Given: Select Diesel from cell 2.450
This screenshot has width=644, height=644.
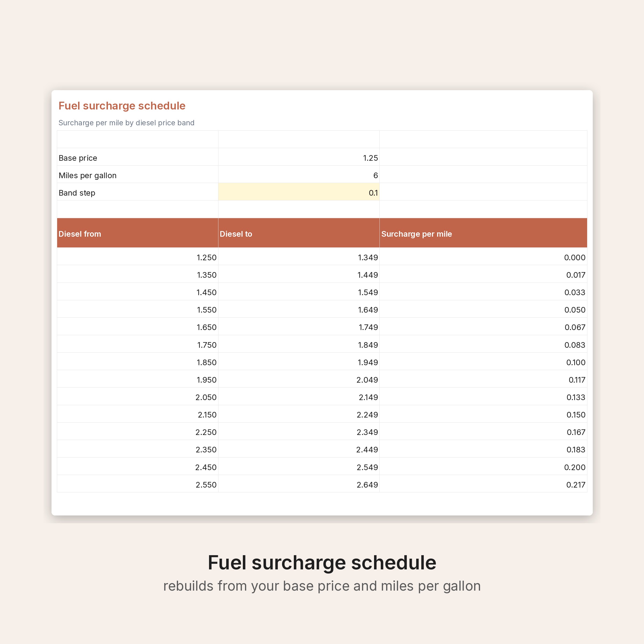Looking at the screenshot, I should [138, 466].
